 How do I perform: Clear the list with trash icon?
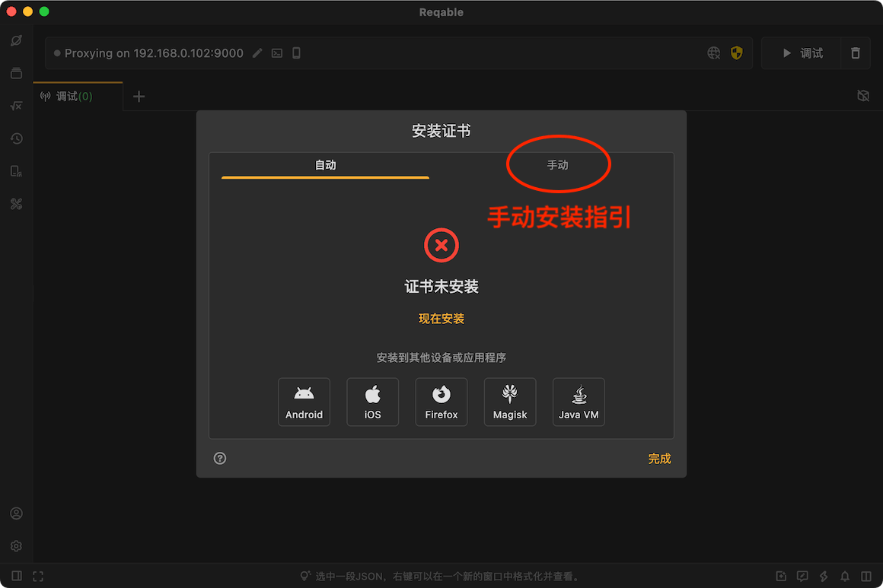[856, 53]
